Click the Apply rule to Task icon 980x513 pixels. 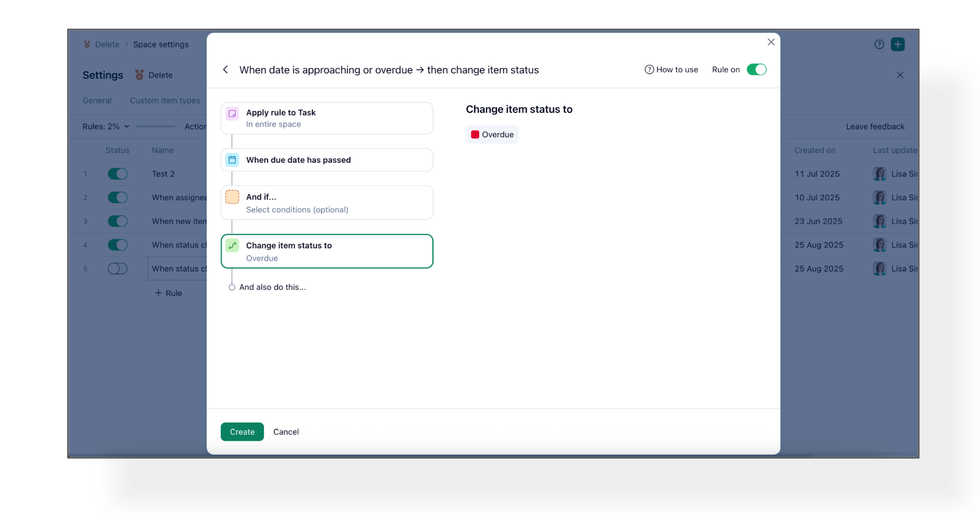[x=232, y=113]
